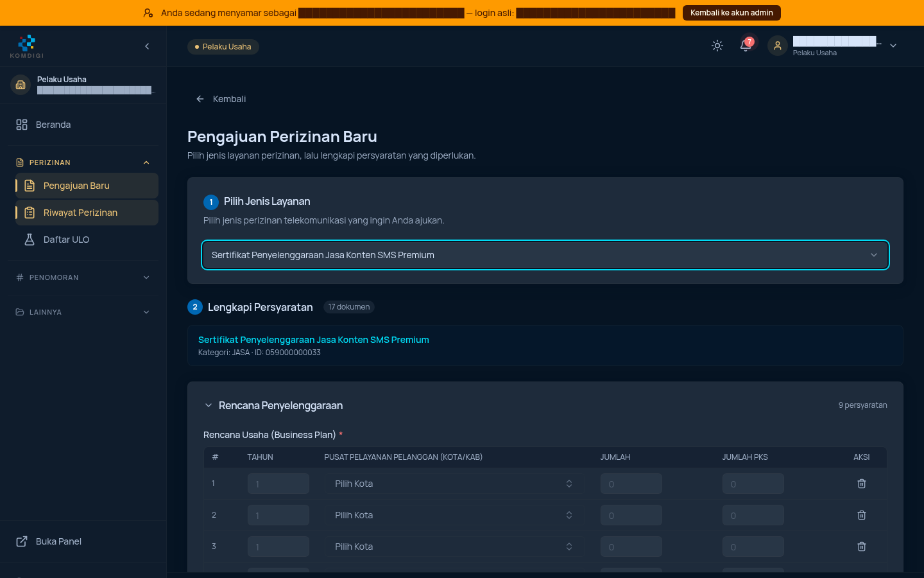924x578 pixels.
Task: Click Kategori: JASA ID text
Action: (259, 353)
